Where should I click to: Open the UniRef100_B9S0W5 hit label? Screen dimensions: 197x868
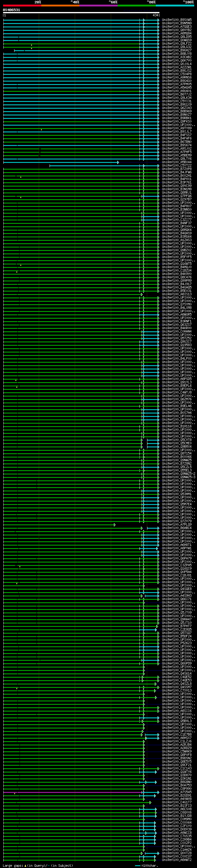[177, 20]
